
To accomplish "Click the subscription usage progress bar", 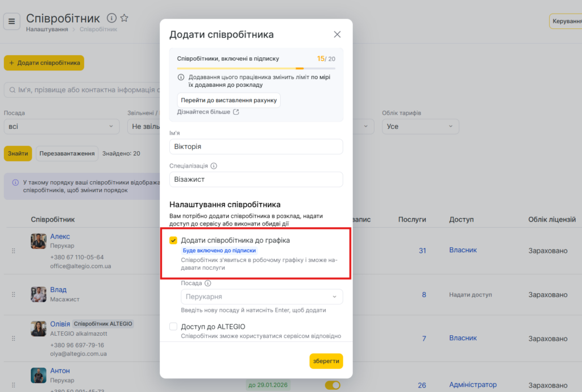I will click(x=256, y=68).
